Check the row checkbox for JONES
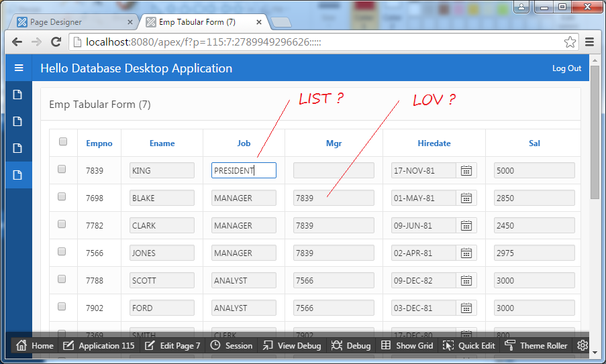 [x=62, y=251]
